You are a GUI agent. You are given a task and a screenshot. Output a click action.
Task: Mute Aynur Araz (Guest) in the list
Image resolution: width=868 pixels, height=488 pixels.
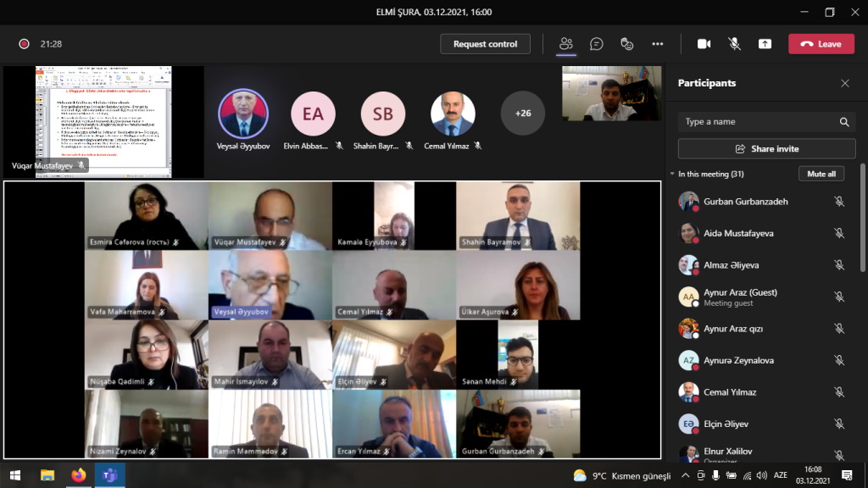(839, 297)
